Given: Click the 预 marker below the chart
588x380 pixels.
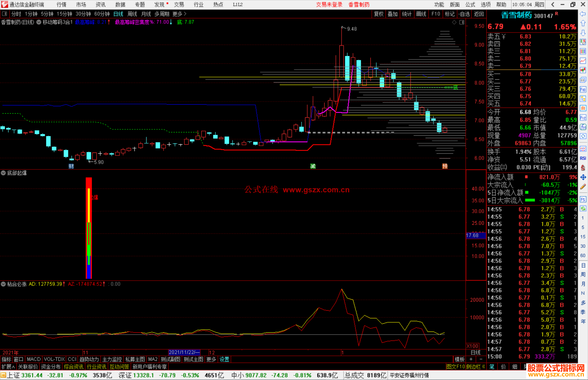Looking at the screenshot, I should pyautogui.click(x=445, y=166).
